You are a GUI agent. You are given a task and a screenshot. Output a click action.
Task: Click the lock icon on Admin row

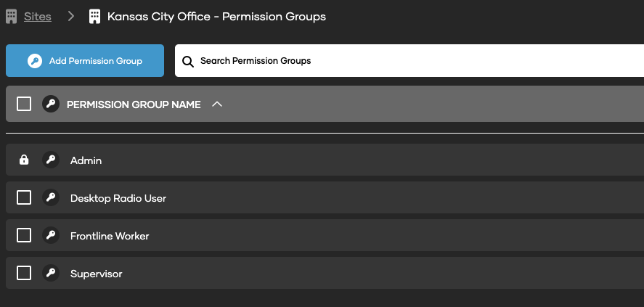click(24, 160)
